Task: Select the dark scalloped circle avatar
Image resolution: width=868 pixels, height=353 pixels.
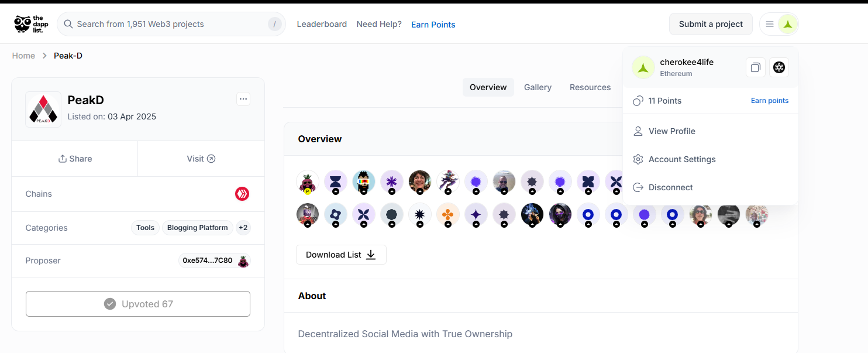Action: coord(392,215)
